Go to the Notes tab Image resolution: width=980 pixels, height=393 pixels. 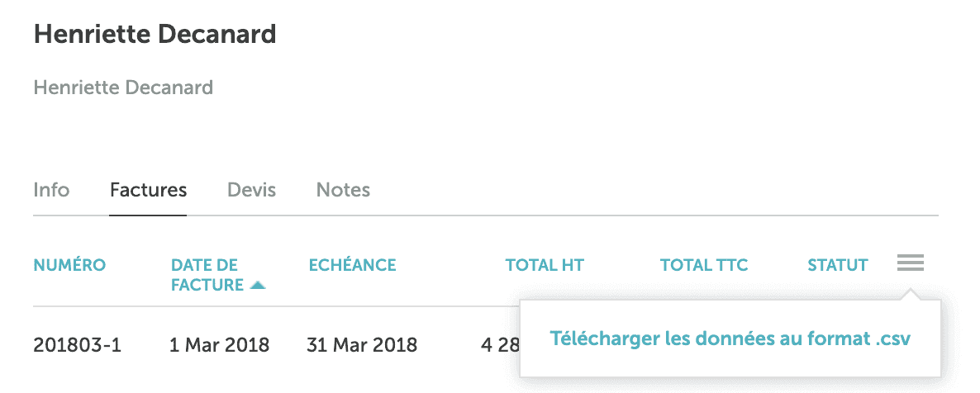click(343, 190)
